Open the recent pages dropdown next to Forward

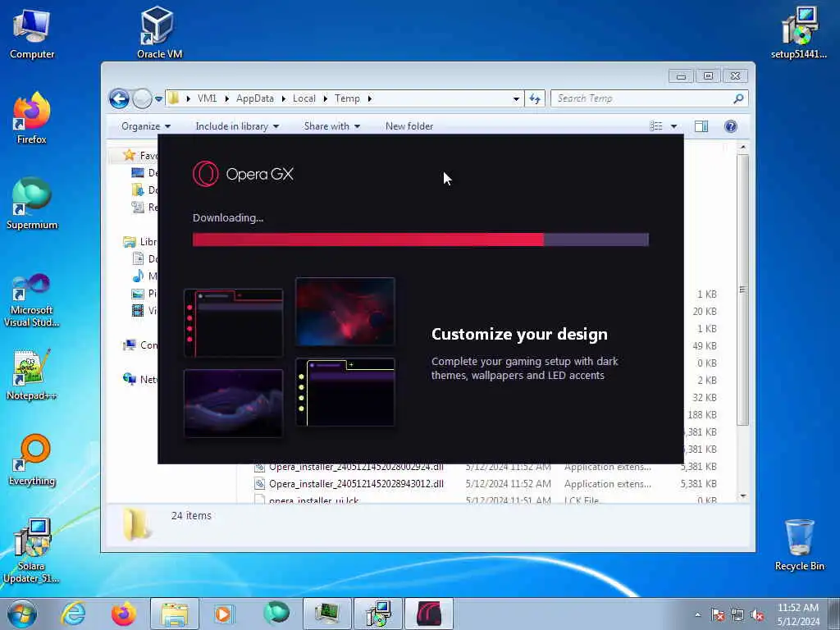(158, 99)
